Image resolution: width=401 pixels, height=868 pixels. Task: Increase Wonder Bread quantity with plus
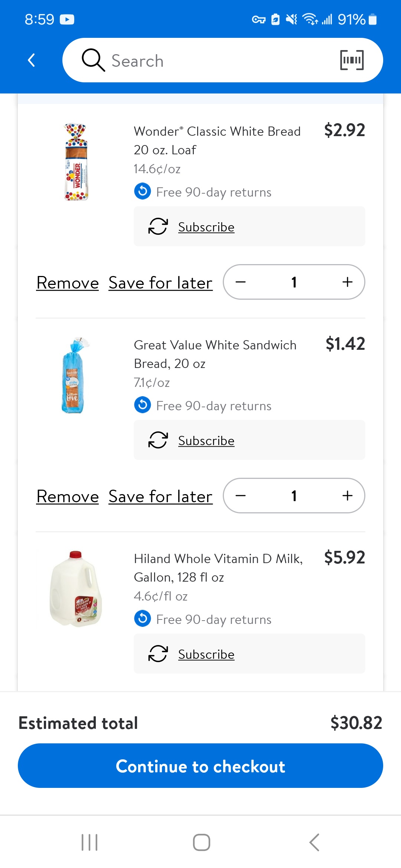tap(348, 282)
